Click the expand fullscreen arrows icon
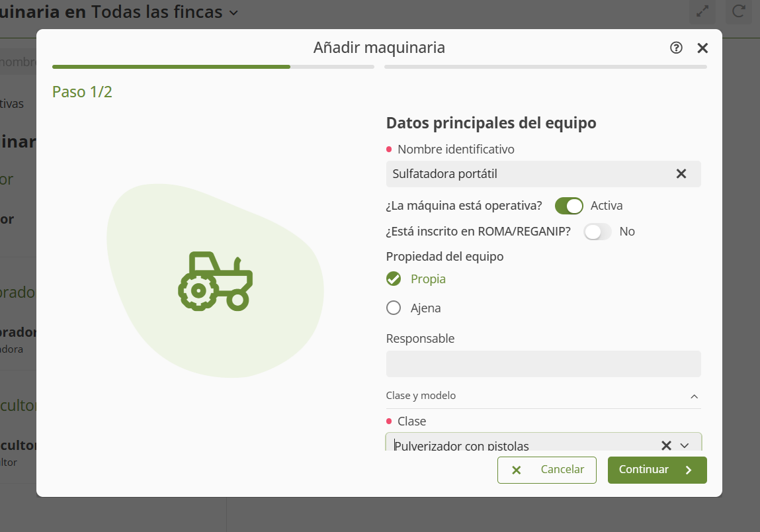Image resolution: width=760 pixels, height=532 pixels. [702, 12]
